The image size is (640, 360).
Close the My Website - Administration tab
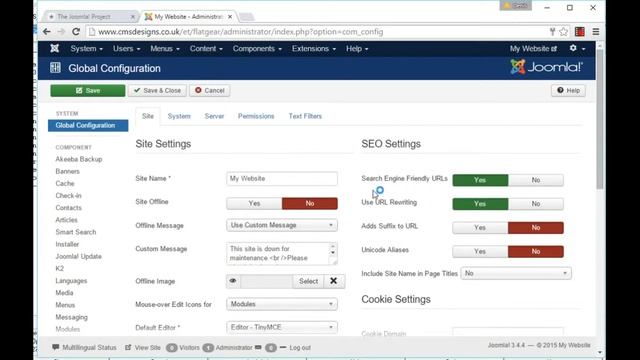230,17
